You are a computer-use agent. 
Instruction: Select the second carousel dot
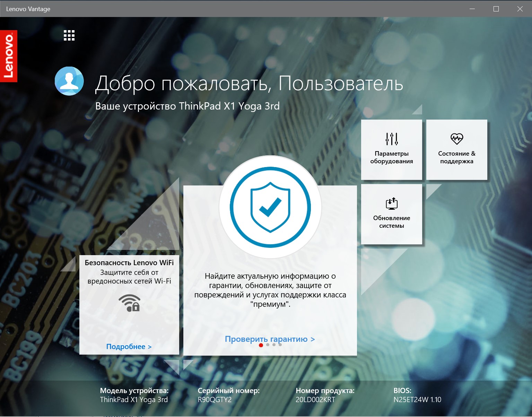coord(268,345)
